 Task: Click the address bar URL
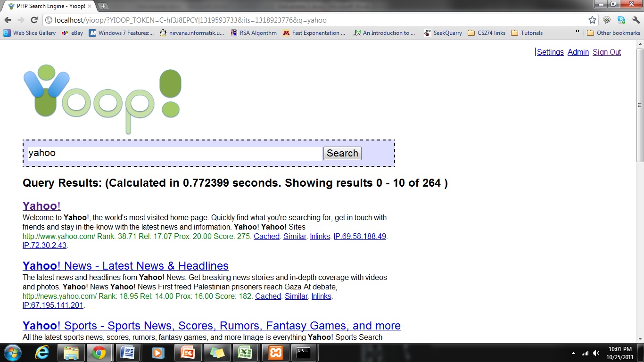click(x=190, y=20)
